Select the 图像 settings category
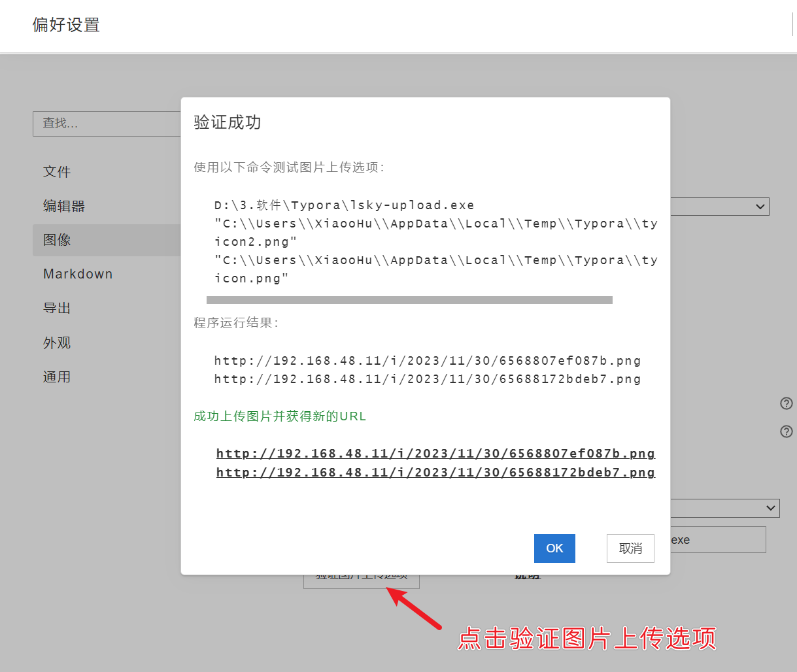The height and width of the screenshot is (672, 797). [x=58, y=240]
